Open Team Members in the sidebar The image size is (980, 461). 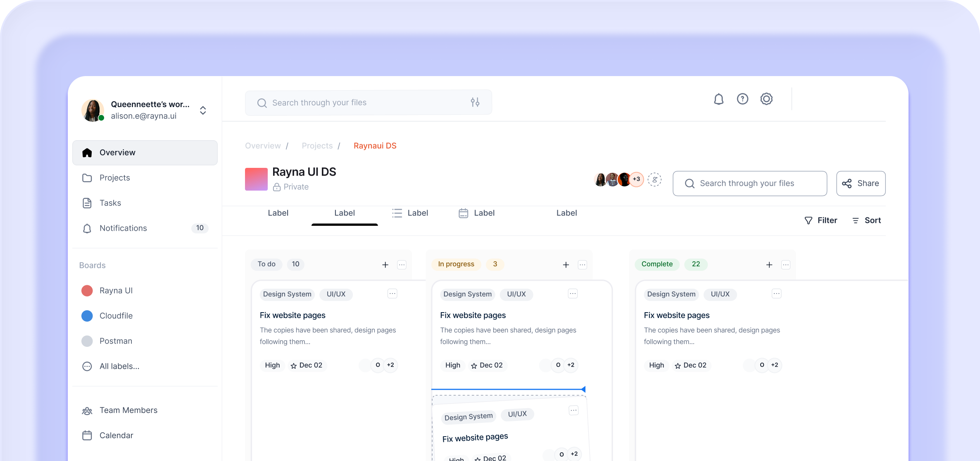pyautogui.click(x=128, y=410)
